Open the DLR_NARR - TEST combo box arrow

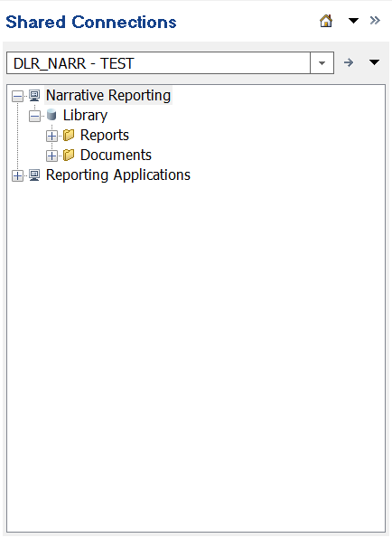click(322, 63)
